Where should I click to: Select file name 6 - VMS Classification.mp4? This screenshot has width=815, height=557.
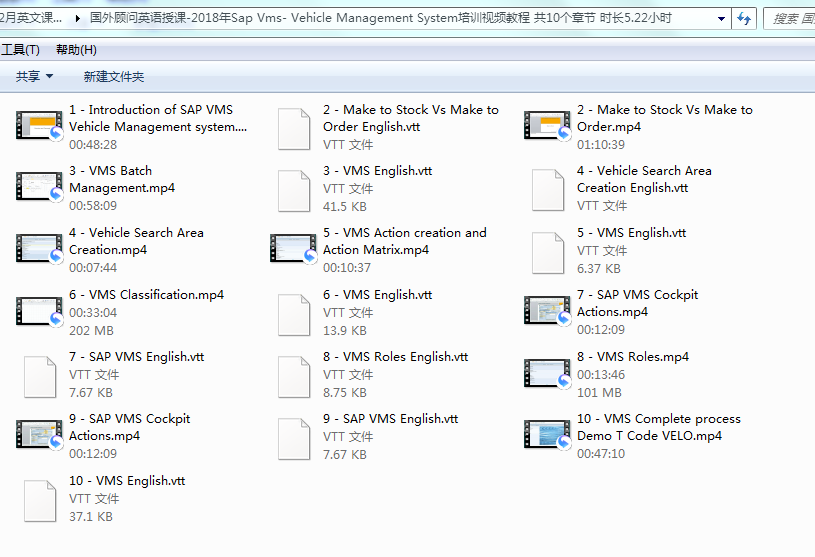point(147,295)
